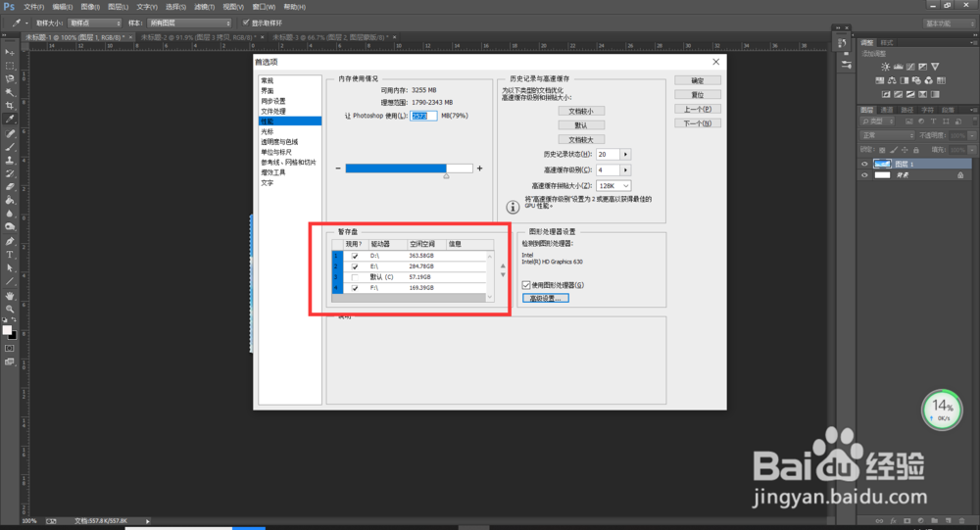
Task: Select the Healing Brush tool
Action: [10, 134]
